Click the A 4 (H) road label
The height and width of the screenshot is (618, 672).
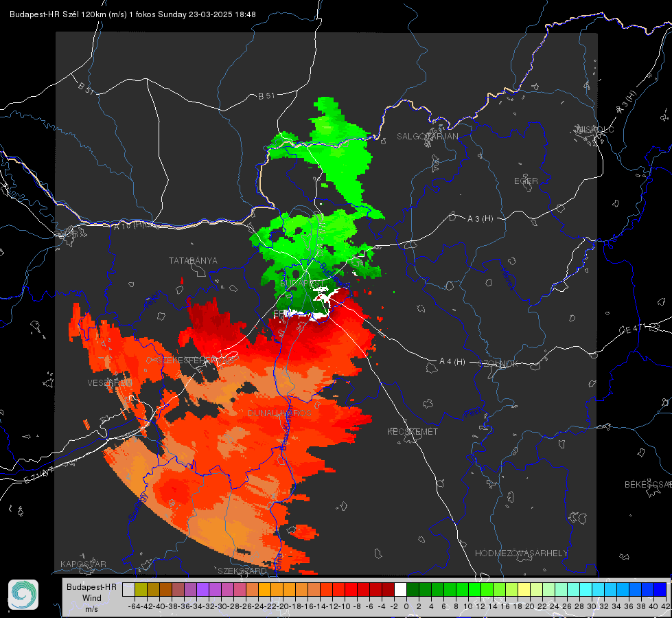pyautogui.click(x=452, y=362)
